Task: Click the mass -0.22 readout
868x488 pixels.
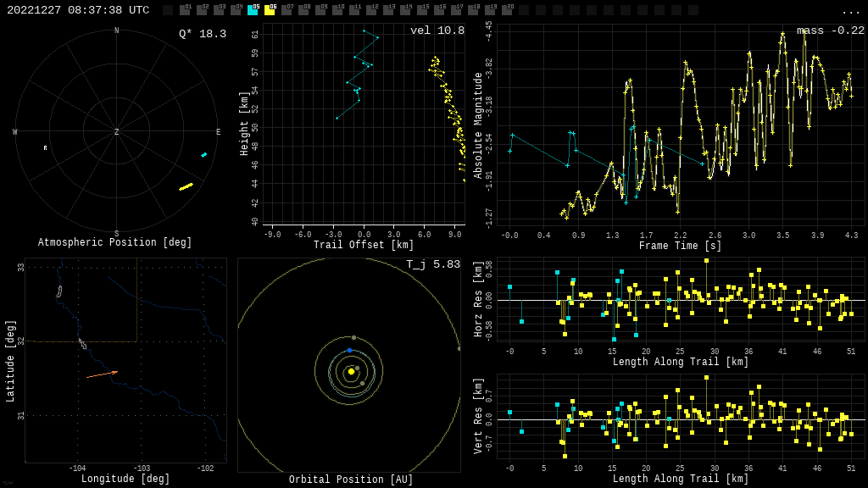Action: pos(830,30)
